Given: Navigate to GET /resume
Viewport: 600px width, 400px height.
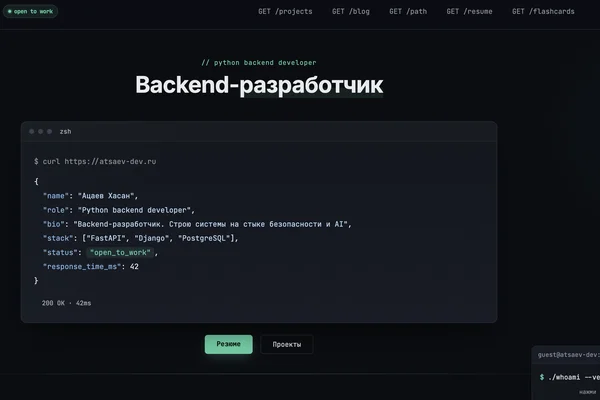Looking at the screenshot, I should [x=469, y=11].
